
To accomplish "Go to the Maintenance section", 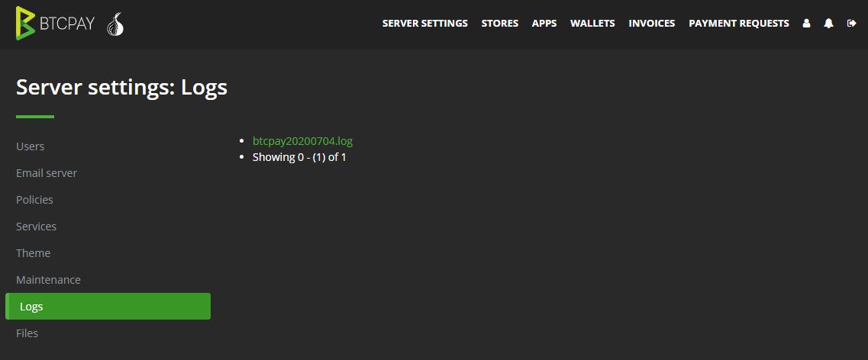I will [x=48, y=280].
